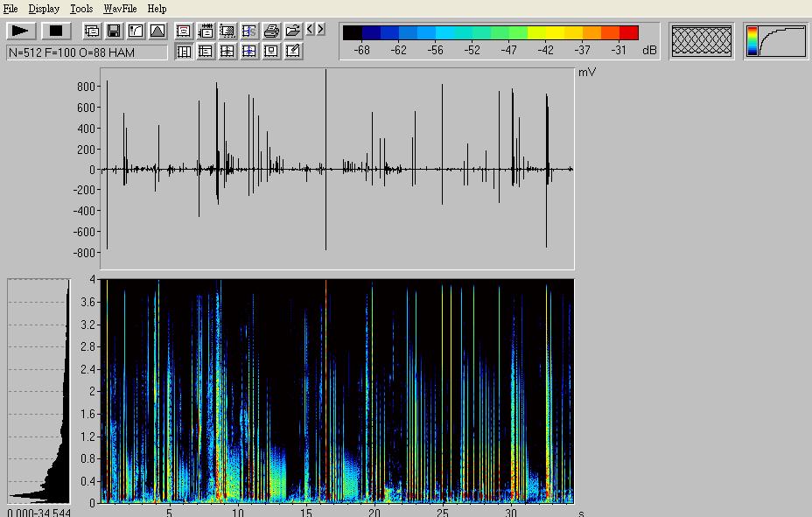Click the Play button

click(21, 31)
